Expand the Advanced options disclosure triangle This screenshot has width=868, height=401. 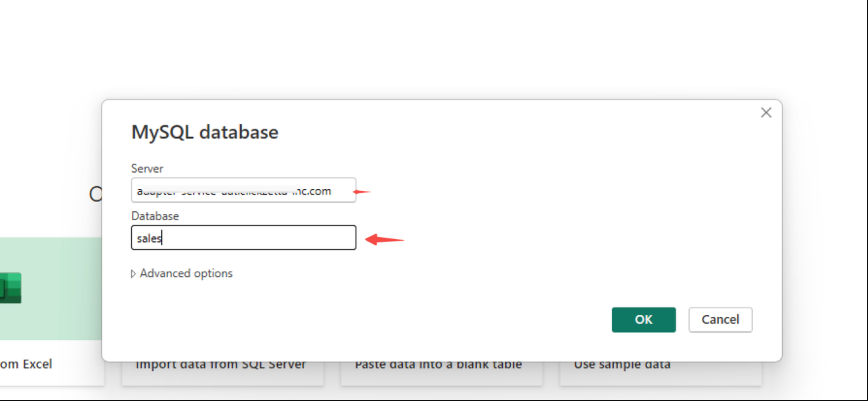pyautogui.click(x=133, y=274)
